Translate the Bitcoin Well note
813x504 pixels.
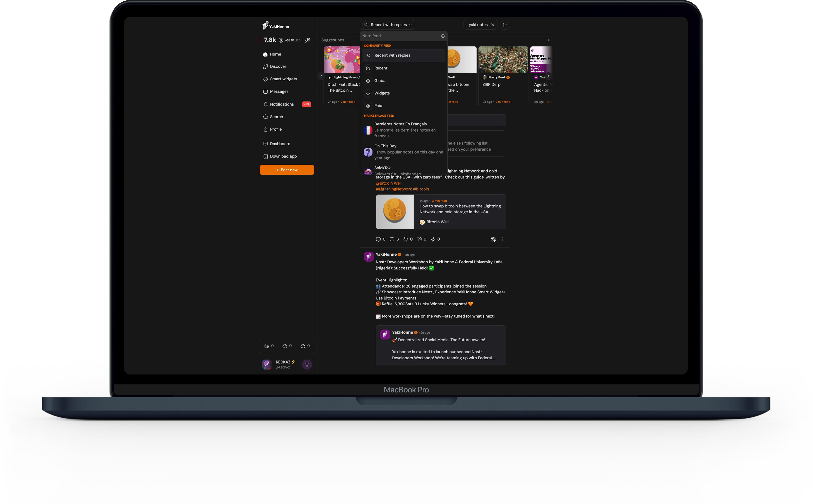click(x=493, y=239)
